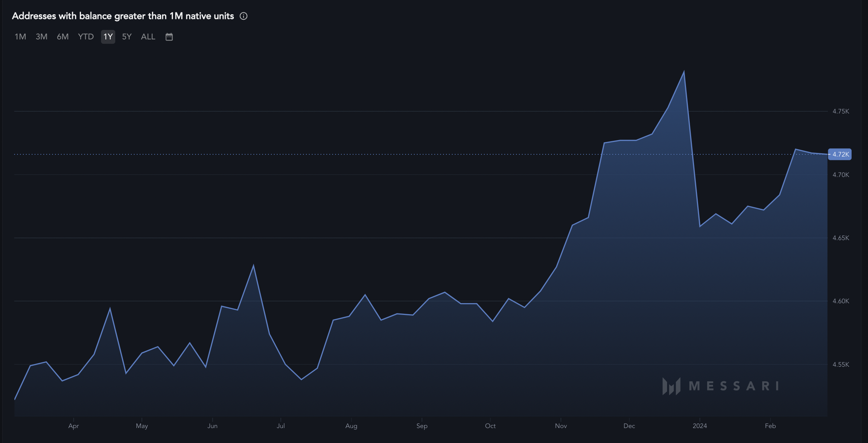
Task: Click the chart's highest peak in late December
Action: tap(684, 72)
